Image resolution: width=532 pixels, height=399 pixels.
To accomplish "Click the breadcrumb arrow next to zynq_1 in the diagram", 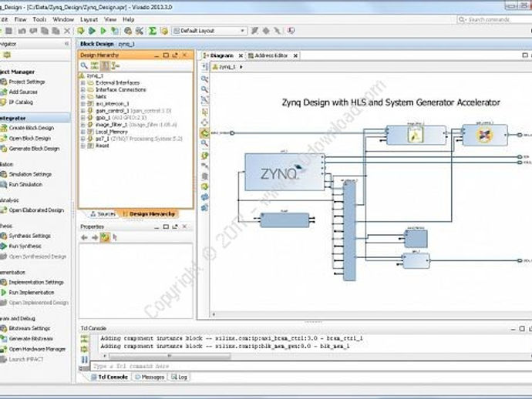I will tap(241, 67).
